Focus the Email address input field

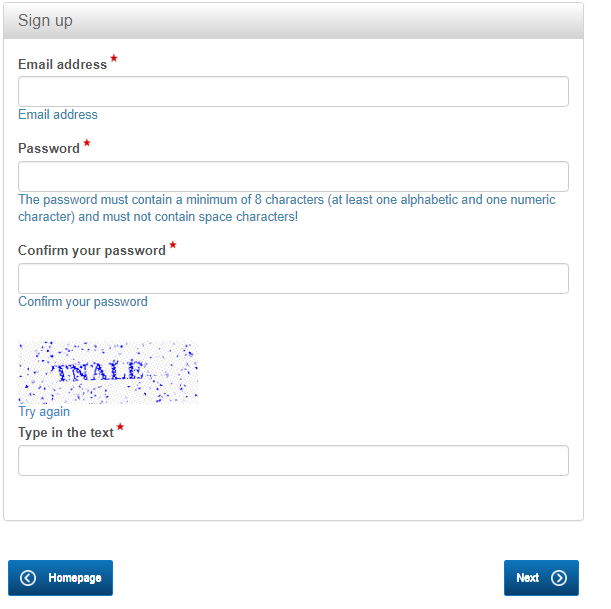[x=293, y=92]
